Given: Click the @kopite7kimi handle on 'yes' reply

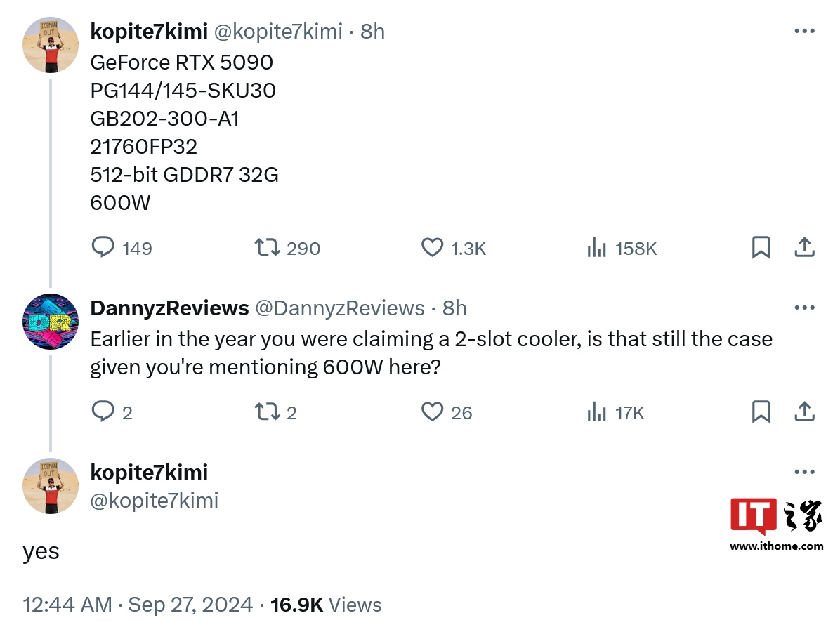Looking at the screenshot, I should click(x=155, y=500).
